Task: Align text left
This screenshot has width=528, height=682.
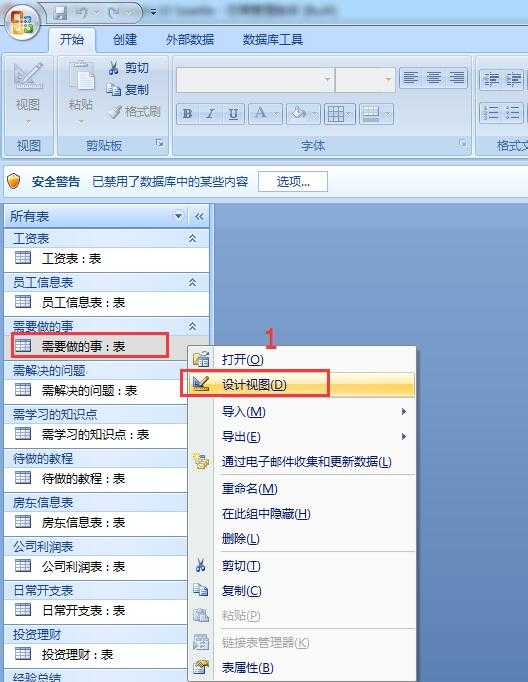Action: tap(411, 78)
